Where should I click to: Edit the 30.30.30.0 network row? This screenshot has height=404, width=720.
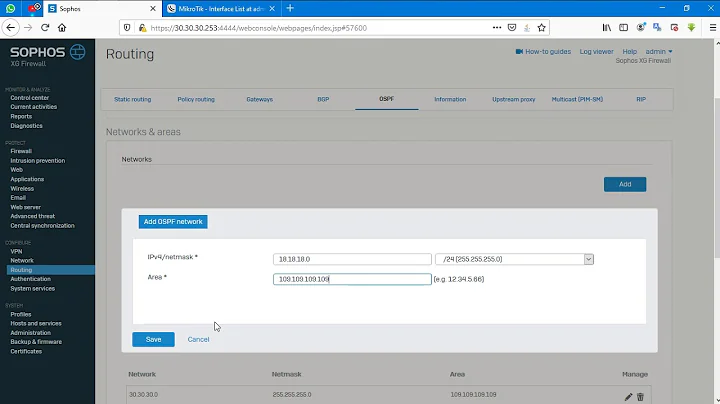coord(628,397)
